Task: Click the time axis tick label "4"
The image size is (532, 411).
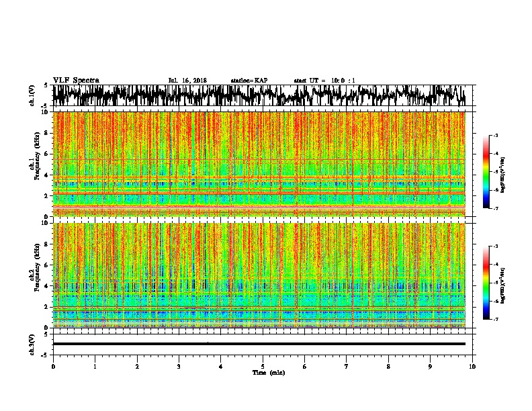Action: pyautogui.click(x=221, y=367)
